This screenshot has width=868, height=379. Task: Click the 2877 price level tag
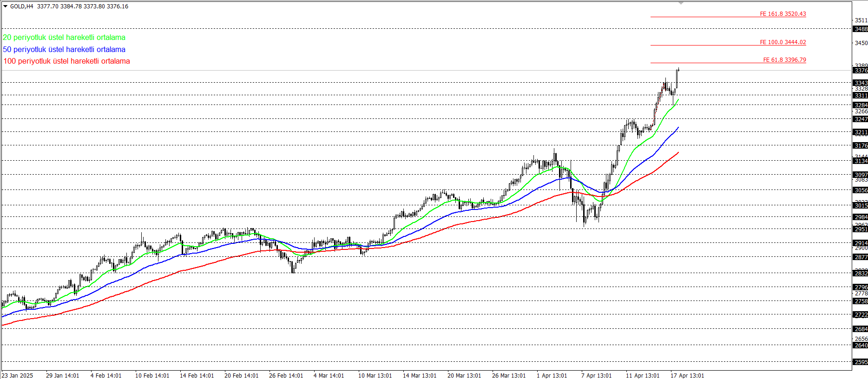(861, 257)
